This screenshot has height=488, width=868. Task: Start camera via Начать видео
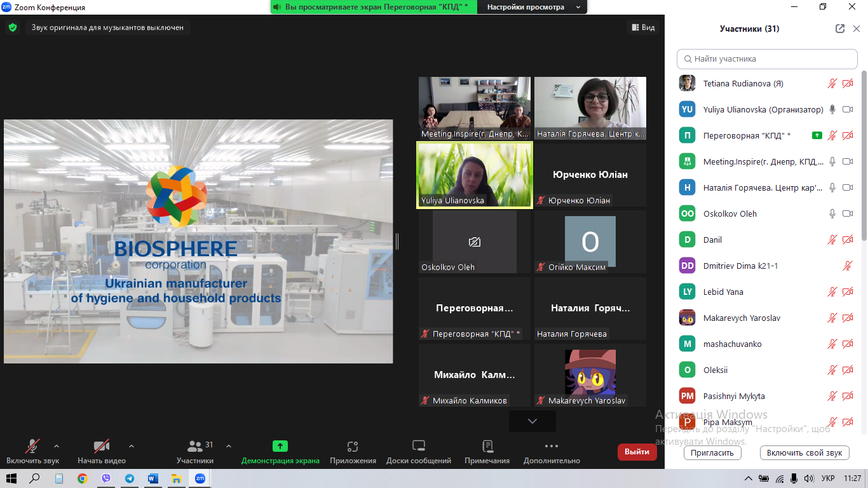click(x=102, y=452)
